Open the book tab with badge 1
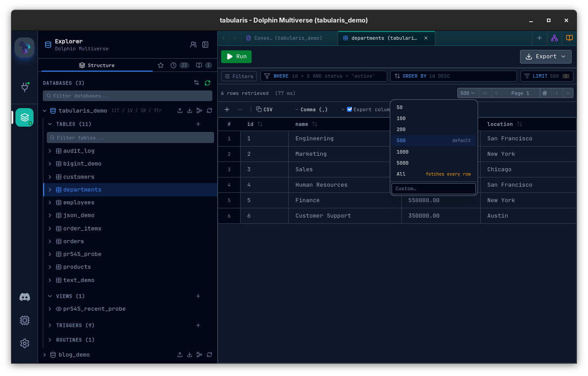Screen dimensions: 588x376 pyautogui.click(x=204, y=65)
